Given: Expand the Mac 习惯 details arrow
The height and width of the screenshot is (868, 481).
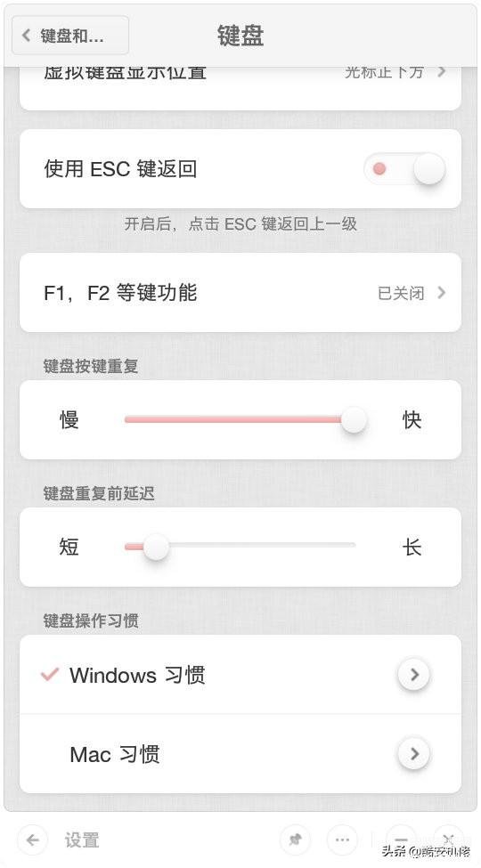Looking at the screenshot, I should click(414, 754).
